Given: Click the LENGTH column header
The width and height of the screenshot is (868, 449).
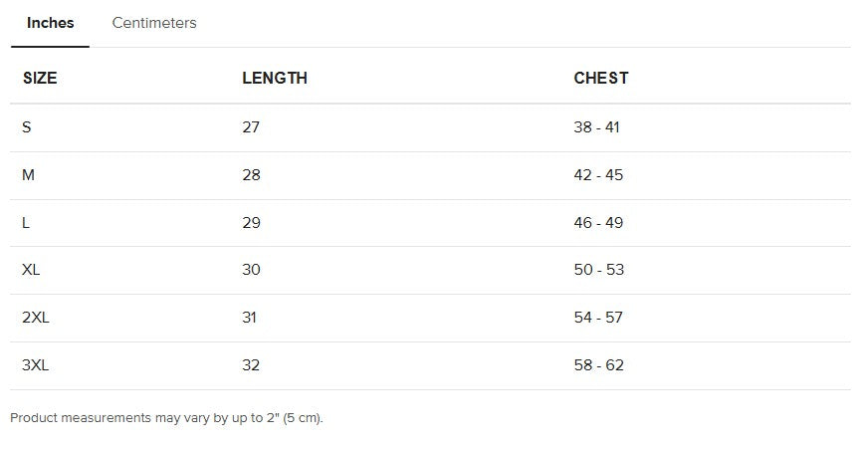Looking at the screenshot, I should click(275, 78).
